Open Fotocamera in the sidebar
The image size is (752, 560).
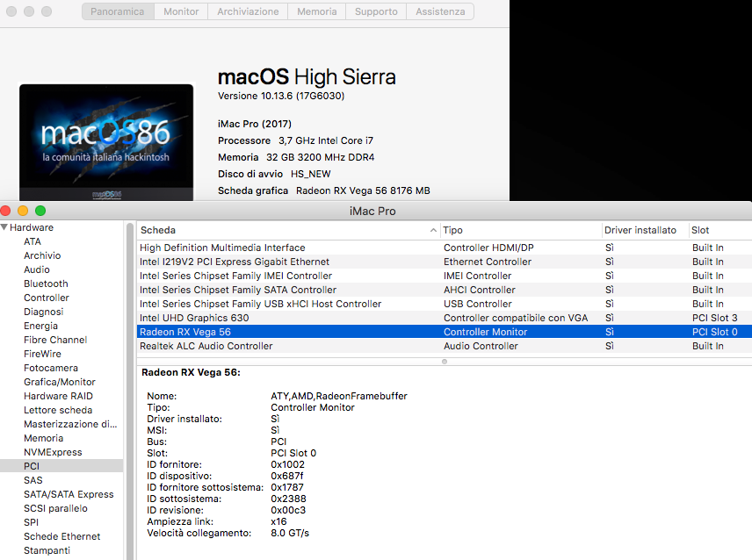[51, 368]
